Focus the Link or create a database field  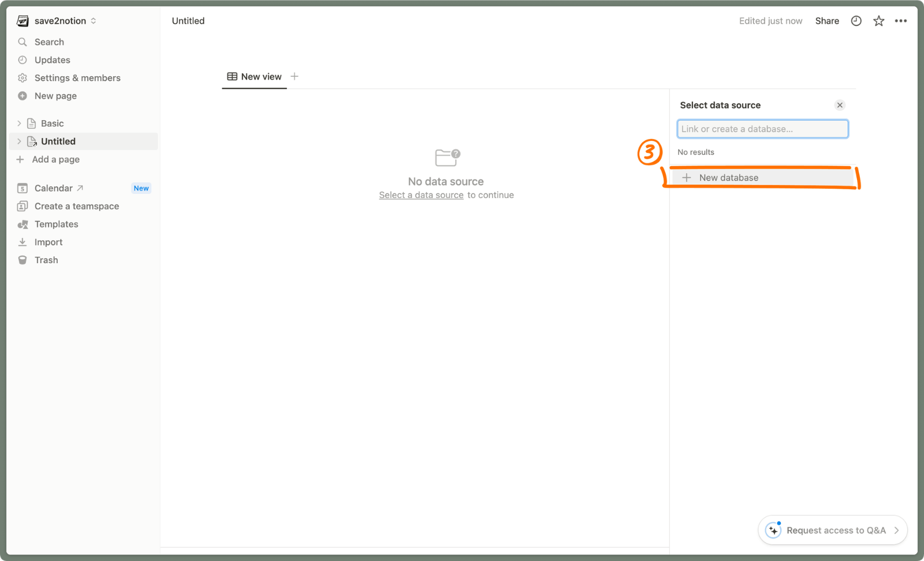[762, 129]
